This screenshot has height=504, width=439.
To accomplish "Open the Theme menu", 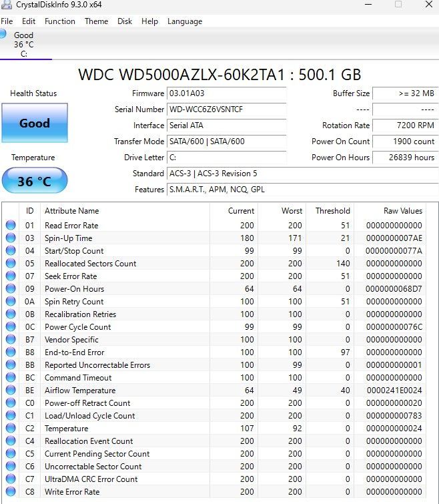I will coord(96,21).
